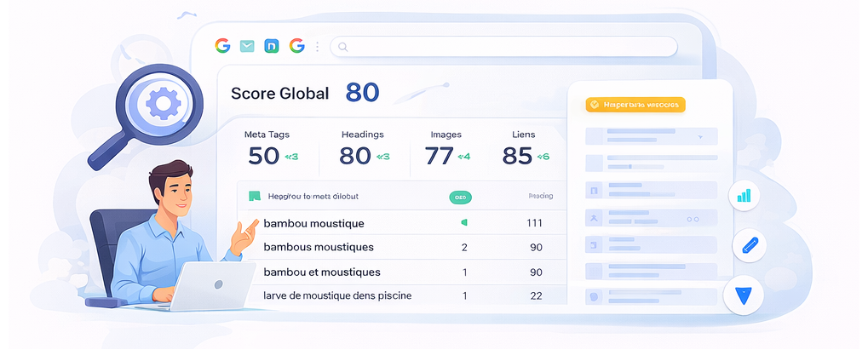Click the Headings score 80
Screen dimensions: 868x361
pos(355,157)
